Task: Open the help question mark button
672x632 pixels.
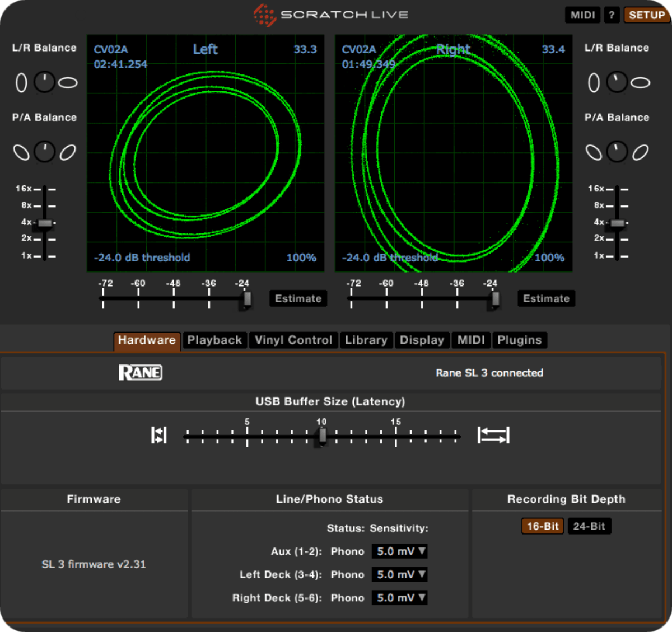Action: pos(612,15)
